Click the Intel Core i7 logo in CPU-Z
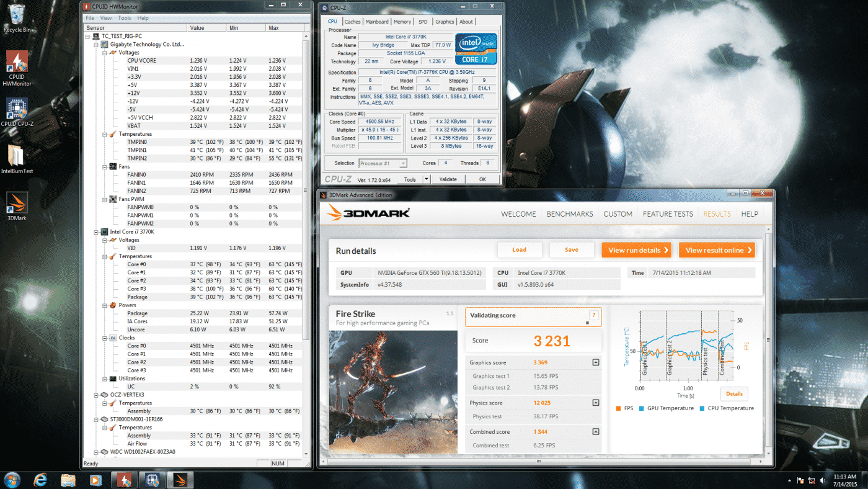The image size is (868, 489). click(476, 48)
